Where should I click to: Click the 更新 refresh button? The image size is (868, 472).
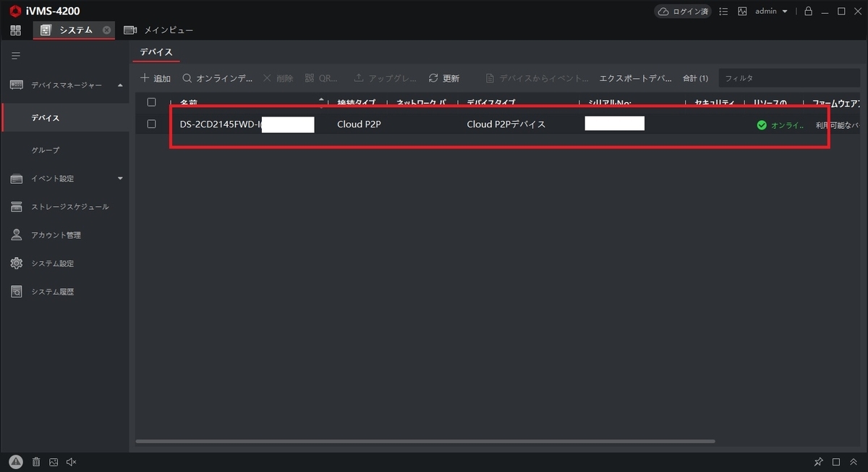(x=444, y=78)
